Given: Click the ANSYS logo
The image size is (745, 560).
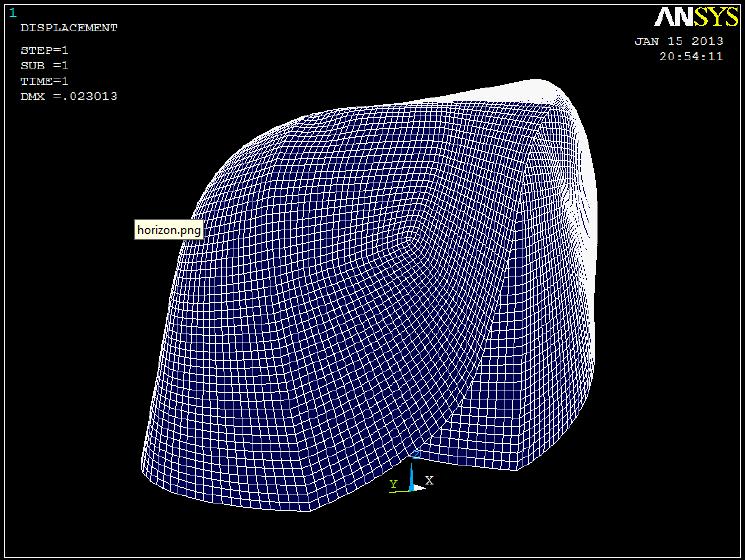Looking at the screenshot, I should [x=696, y=18].
